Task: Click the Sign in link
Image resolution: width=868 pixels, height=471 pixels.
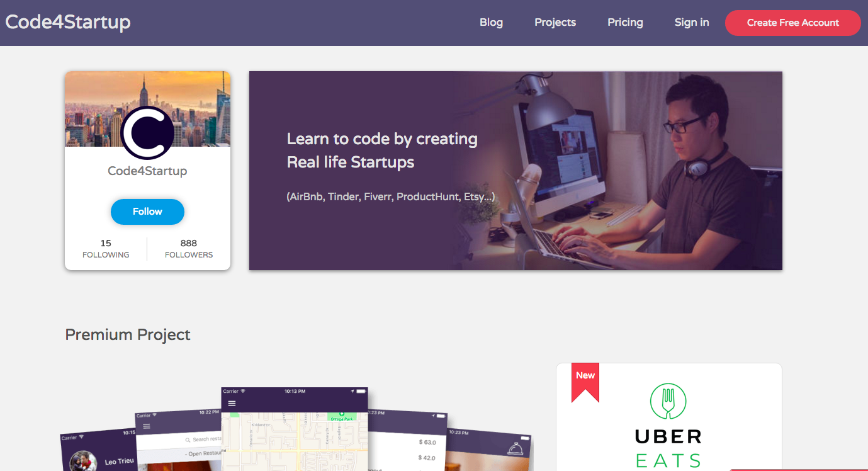Action: [692, 22]
